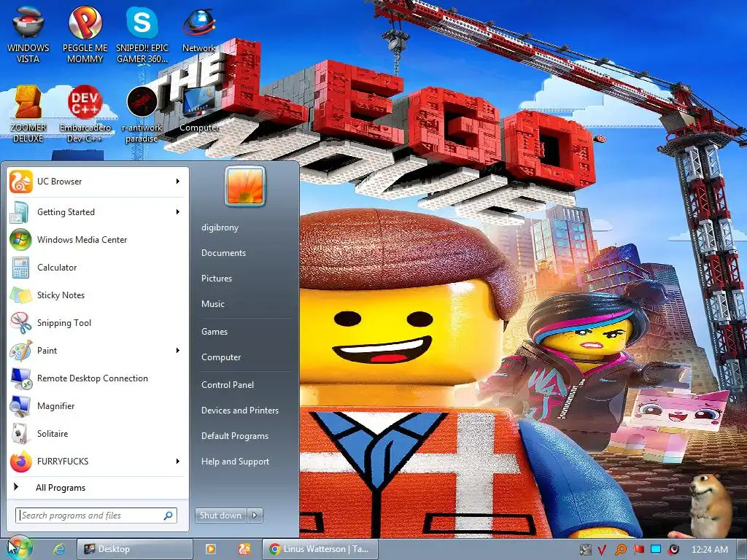Open the speaker volume tray icon
The width and height of the screenshot is (747, 560).
click(673, 550)
